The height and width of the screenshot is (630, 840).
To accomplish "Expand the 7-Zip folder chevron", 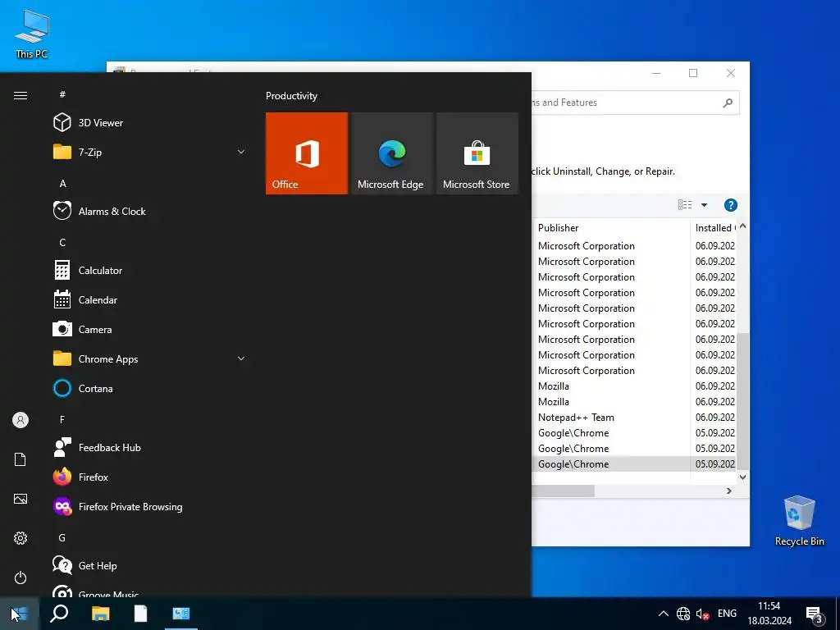I will [241, 152].
